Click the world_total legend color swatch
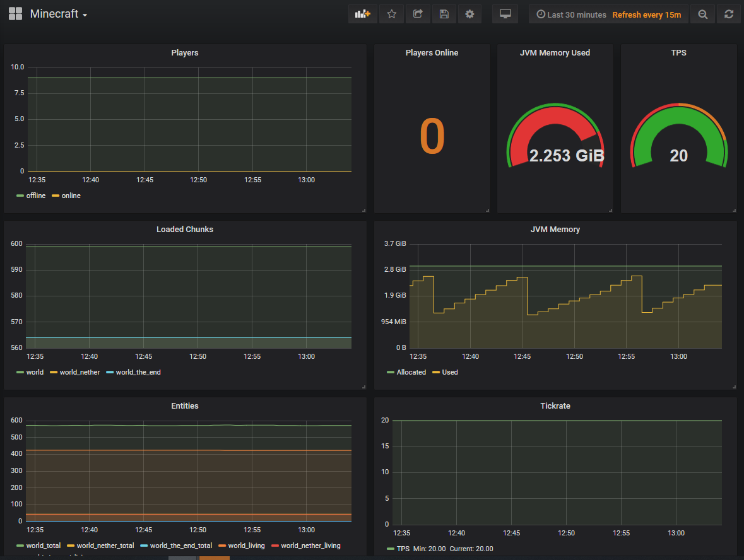Viewport: 744px width, 560px height. (20, 545)
